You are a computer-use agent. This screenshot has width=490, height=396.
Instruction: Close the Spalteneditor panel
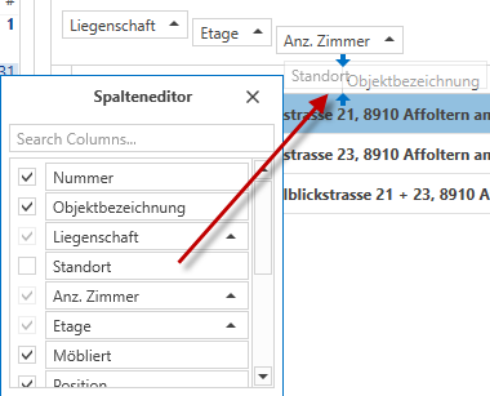coord(252,97)
